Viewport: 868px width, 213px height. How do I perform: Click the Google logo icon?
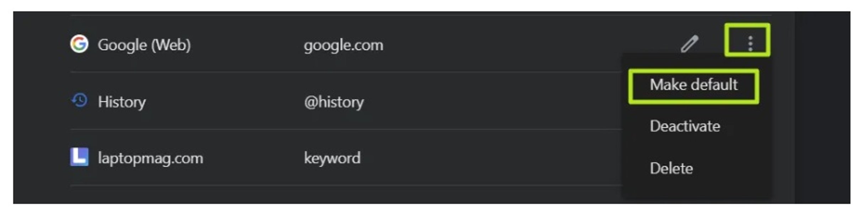(x=79, y=44)
